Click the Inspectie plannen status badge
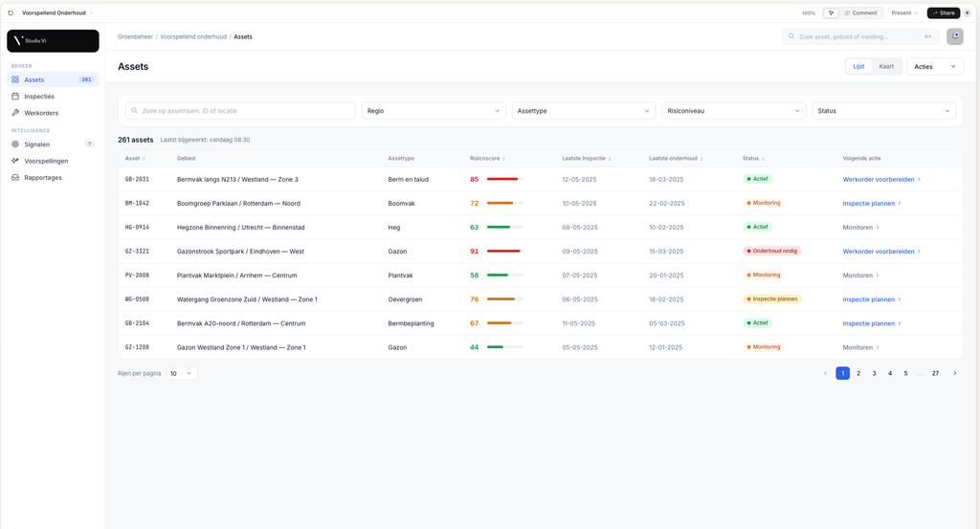The image size is (980, 529). coord(772,299)
